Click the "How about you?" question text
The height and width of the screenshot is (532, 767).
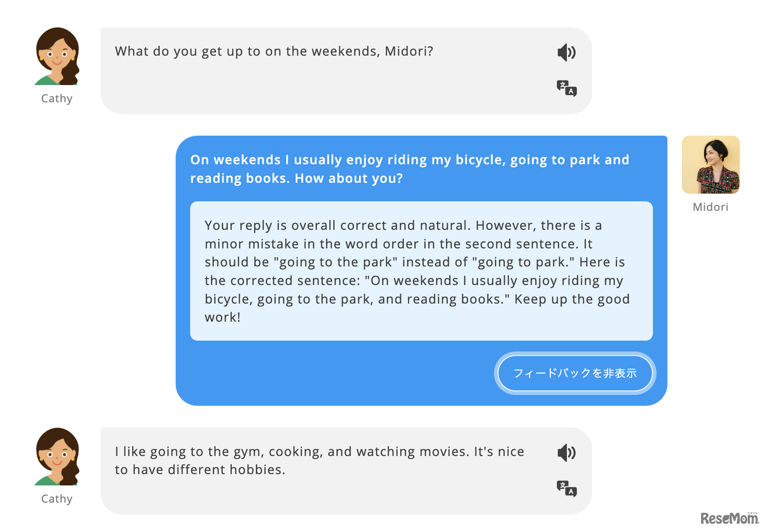pyautogui.click(x=349, y=179)
